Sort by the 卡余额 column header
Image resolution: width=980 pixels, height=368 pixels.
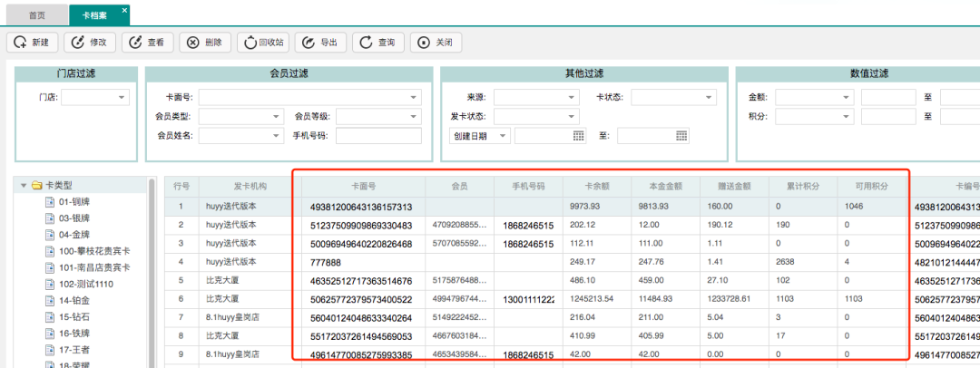tap(597, 187)
